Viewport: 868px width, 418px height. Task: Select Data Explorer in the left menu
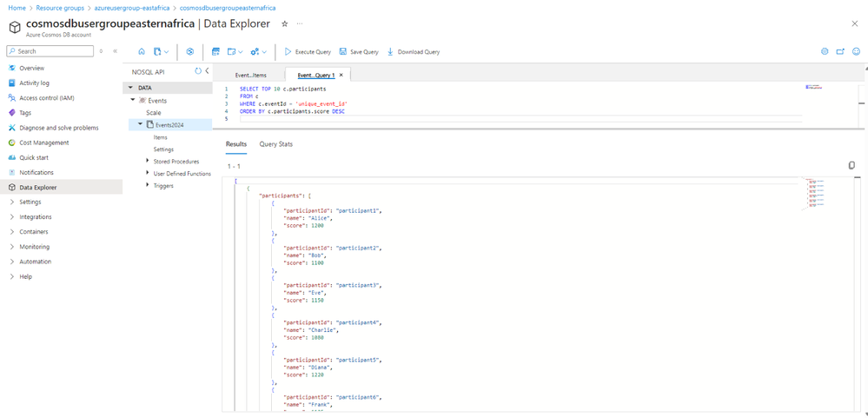(62, 187)
